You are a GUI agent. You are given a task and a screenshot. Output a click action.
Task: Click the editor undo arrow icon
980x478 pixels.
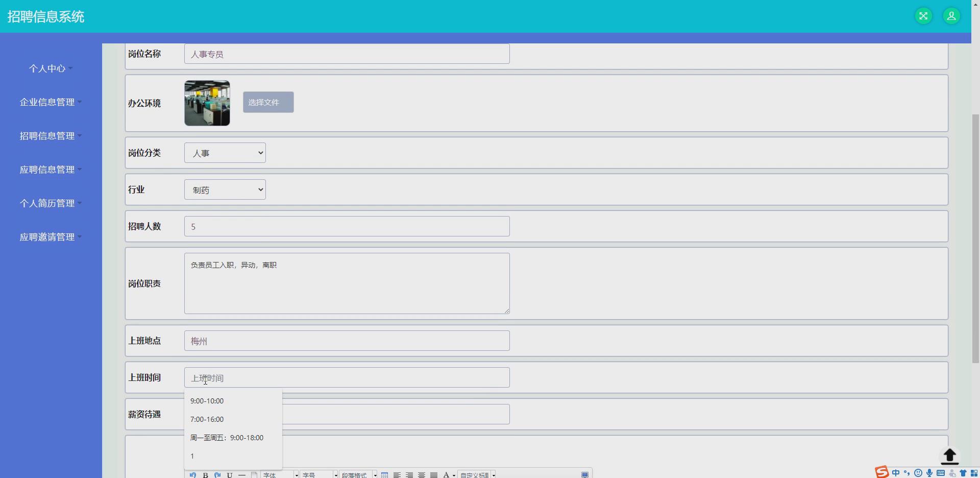tap(193, 475)
